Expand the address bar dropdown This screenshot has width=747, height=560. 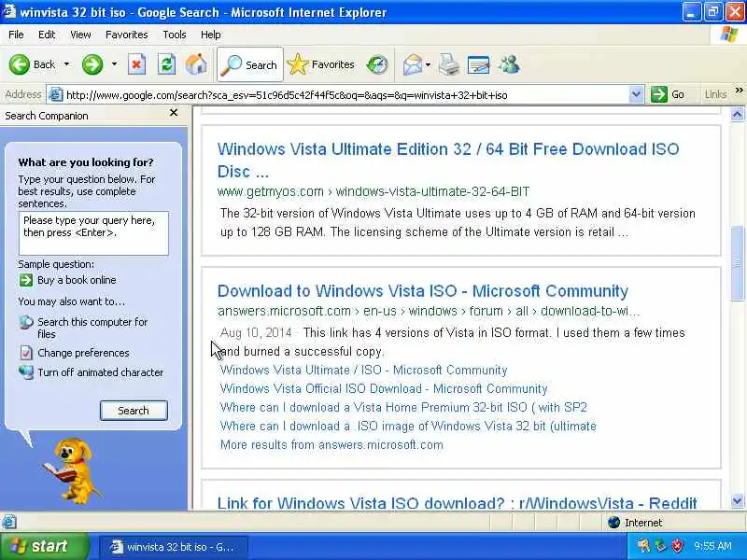(636, 95)
